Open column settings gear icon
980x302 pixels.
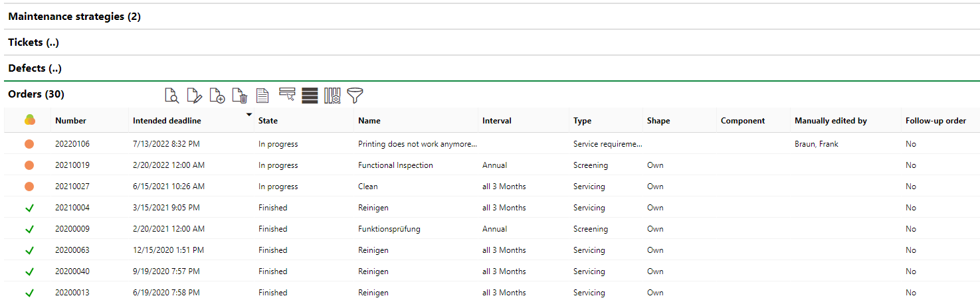pos(332,96)
